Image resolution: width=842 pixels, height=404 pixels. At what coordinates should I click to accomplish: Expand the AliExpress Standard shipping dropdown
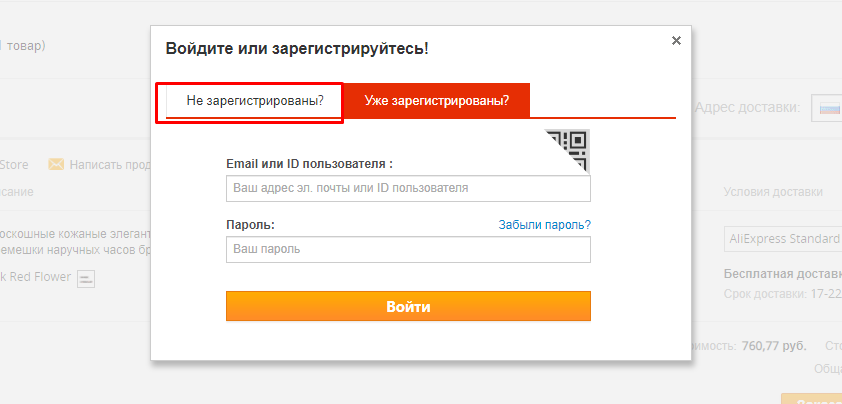(x=782, y=240)
